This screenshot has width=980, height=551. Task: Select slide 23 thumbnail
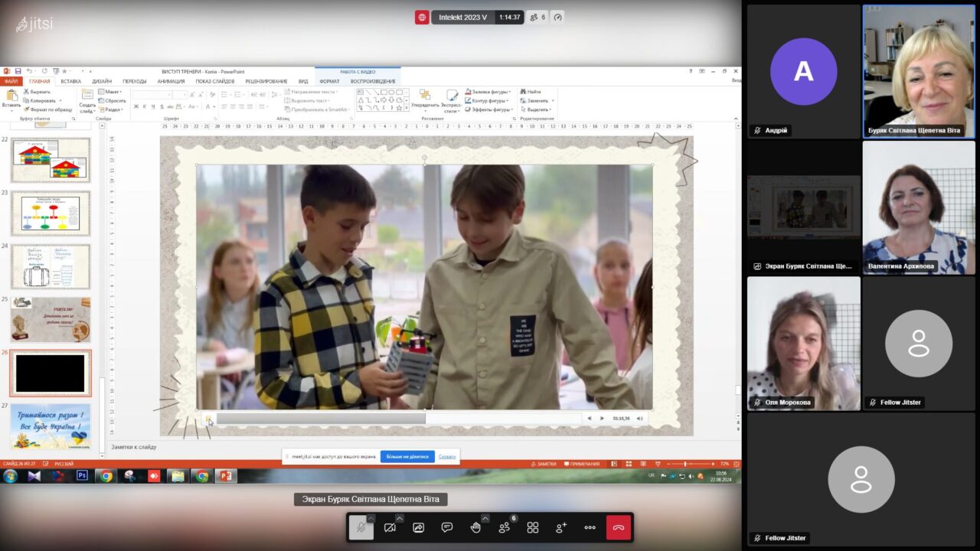coord(50,213)
